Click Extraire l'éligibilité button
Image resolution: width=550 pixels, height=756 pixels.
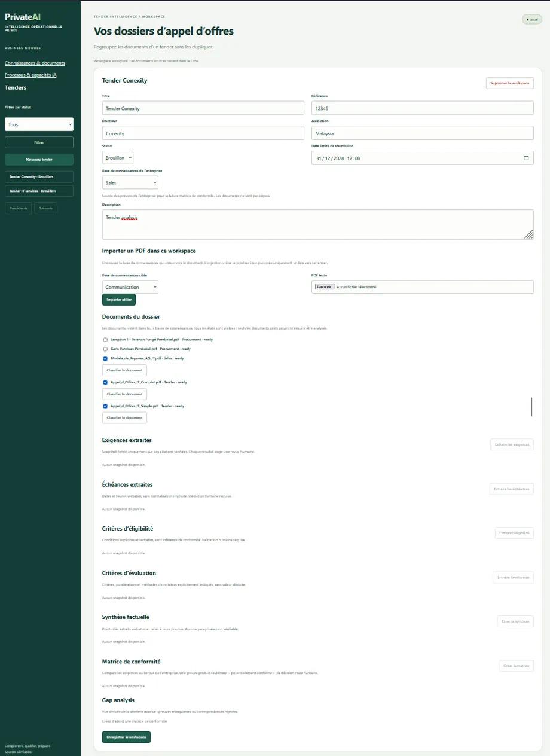(x=514, y=533)
